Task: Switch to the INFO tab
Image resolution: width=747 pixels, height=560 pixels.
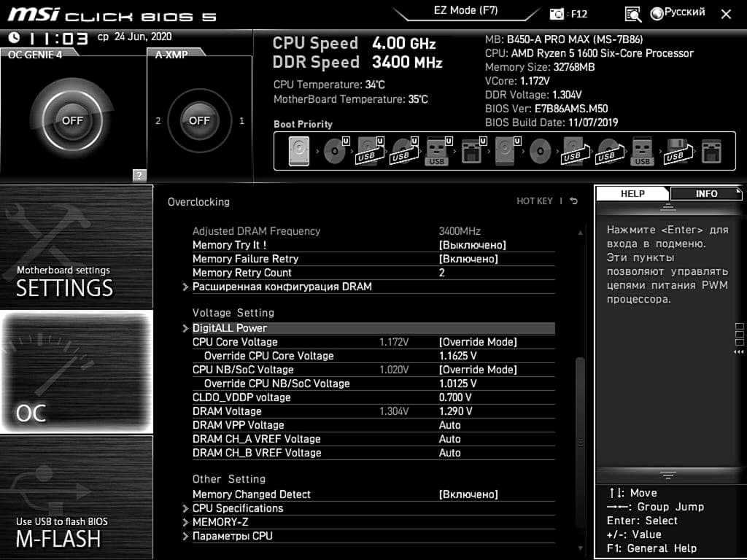Action: pos(705,193)
